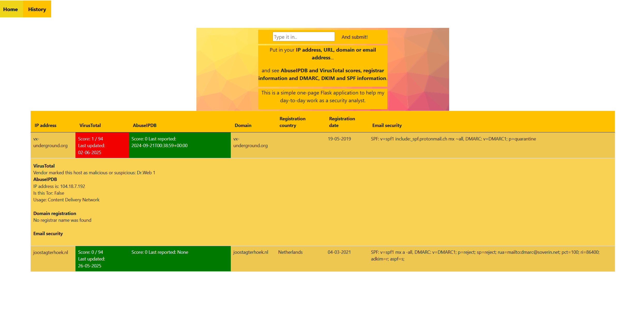Click 'Score: 0 Last reported: None' cell
This screenshot has width=644, height=317.
pos(180,259)
